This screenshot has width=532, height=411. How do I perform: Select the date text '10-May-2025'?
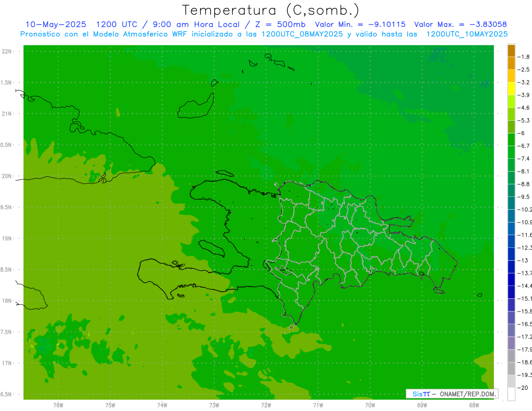coord(56,24)
